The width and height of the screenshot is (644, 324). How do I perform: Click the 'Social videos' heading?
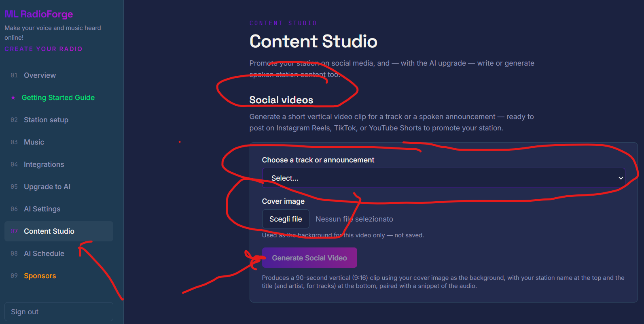coord(281,100)
